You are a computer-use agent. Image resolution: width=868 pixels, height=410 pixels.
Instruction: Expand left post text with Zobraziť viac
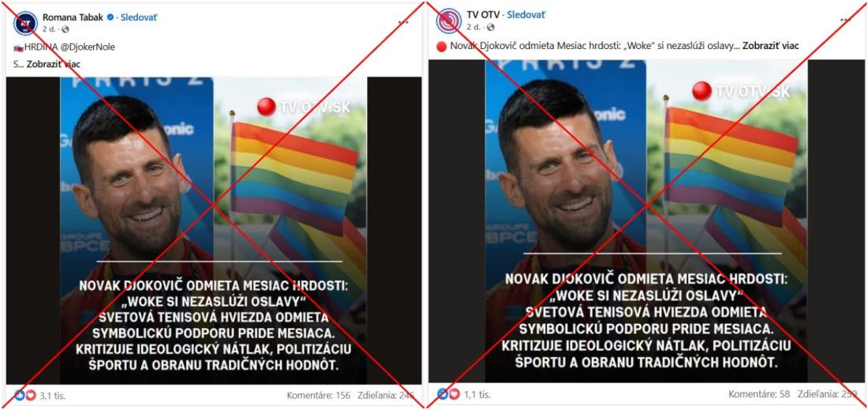(x=53, y=64)
